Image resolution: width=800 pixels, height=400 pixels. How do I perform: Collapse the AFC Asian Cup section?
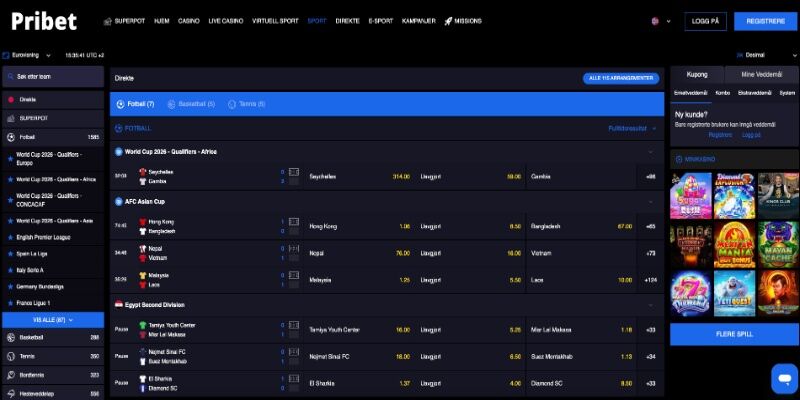(651, 201)
